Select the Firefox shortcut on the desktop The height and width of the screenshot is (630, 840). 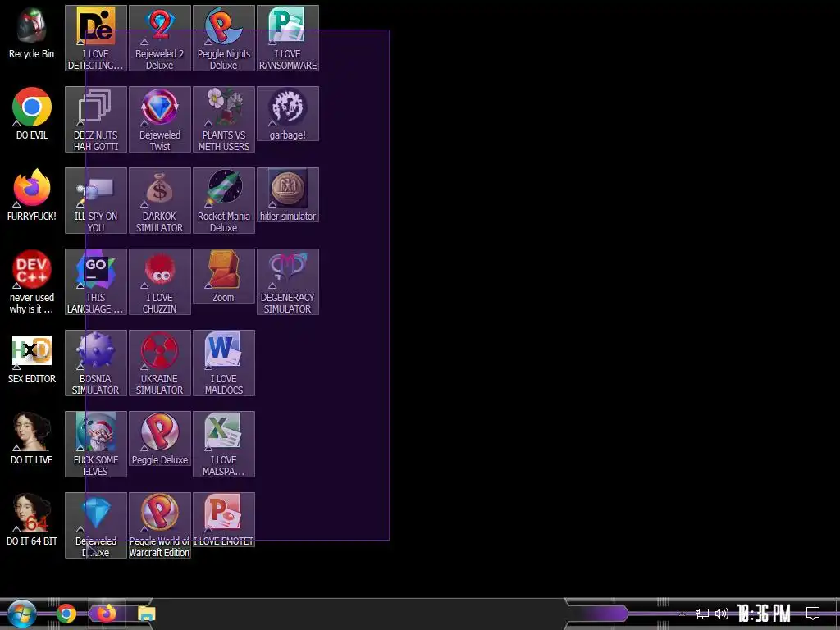tap(32, 195)
